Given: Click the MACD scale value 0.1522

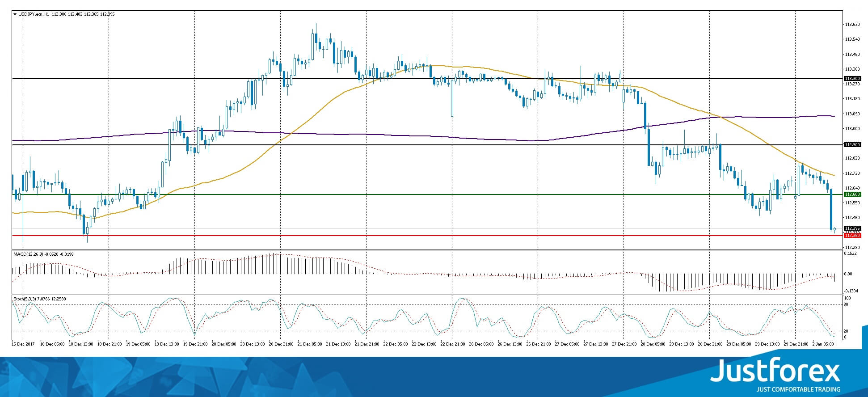Looking at the screenshot, I should point(851,253).
